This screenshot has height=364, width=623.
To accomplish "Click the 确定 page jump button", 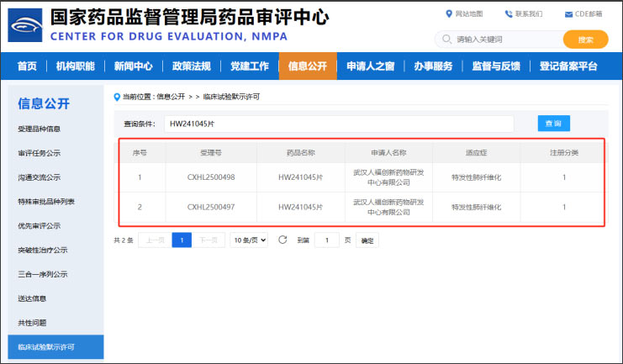I will (x=367, y=240).
